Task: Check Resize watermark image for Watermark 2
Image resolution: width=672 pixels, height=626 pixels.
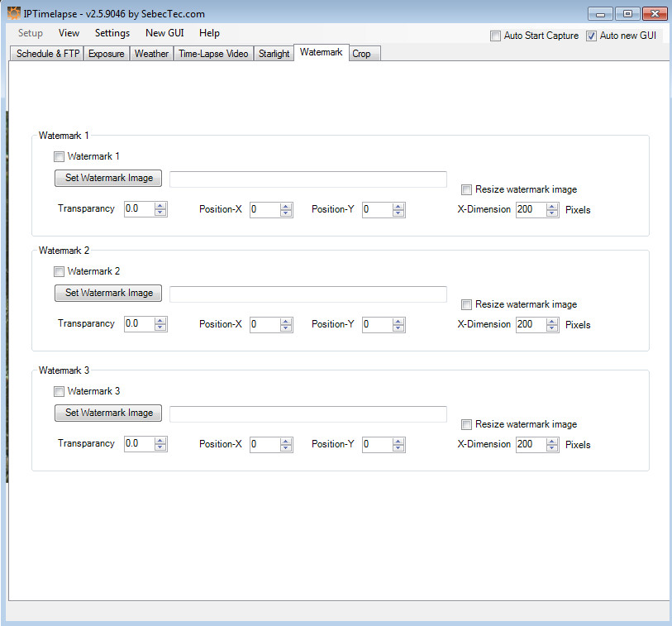Action: click(x=466, y=304)
